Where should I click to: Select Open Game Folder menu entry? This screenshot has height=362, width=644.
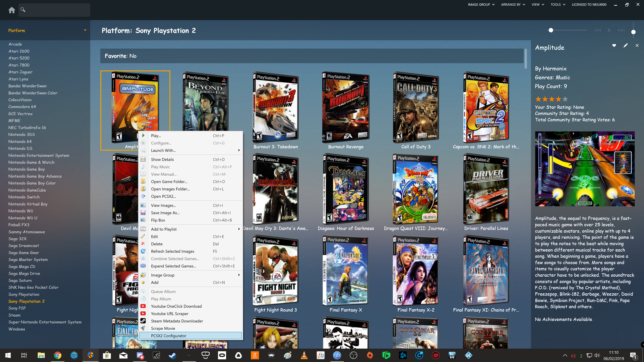click(x=191, y=182)
